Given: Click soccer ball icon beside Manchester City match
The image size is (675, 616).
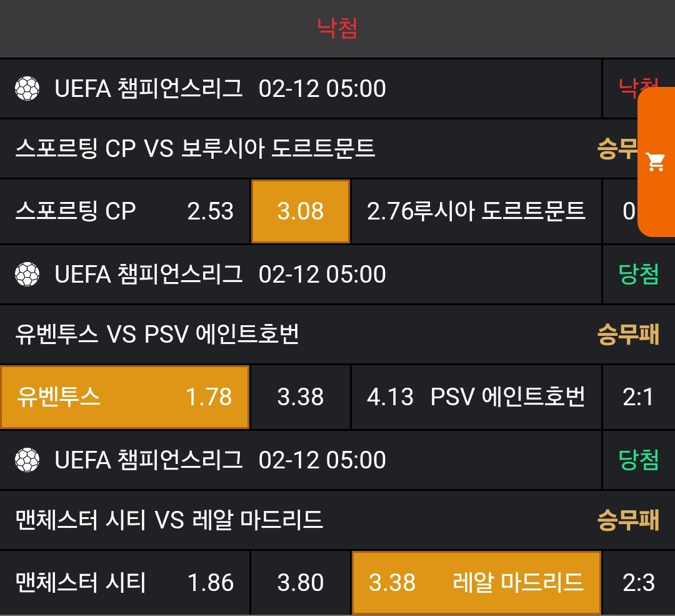Looking at the screenshot, I should pos(27,460).
